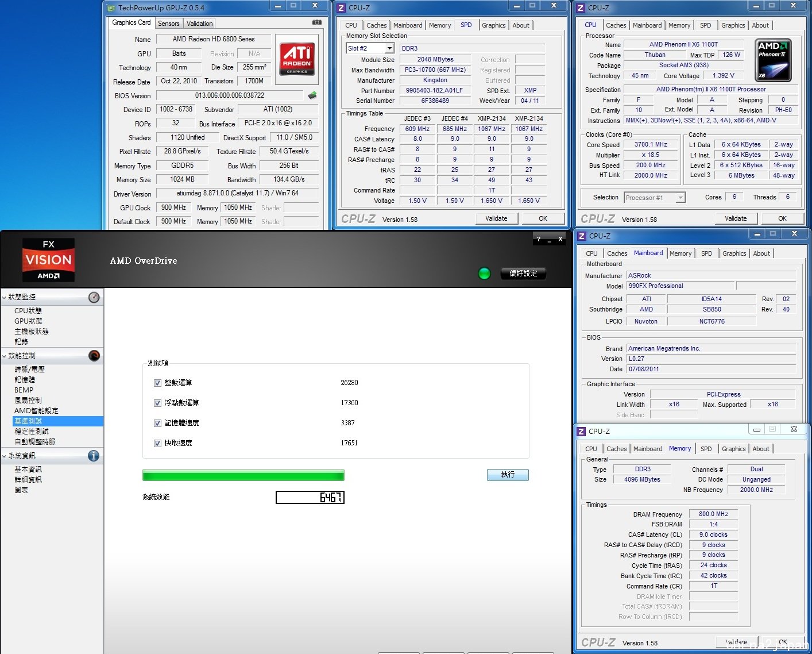Image resolution: width=812 pixels, height=654 pixels.
Task: In the CPU-Z Mainboard window, open the Memory tab
Action: [x=680, y=253]
